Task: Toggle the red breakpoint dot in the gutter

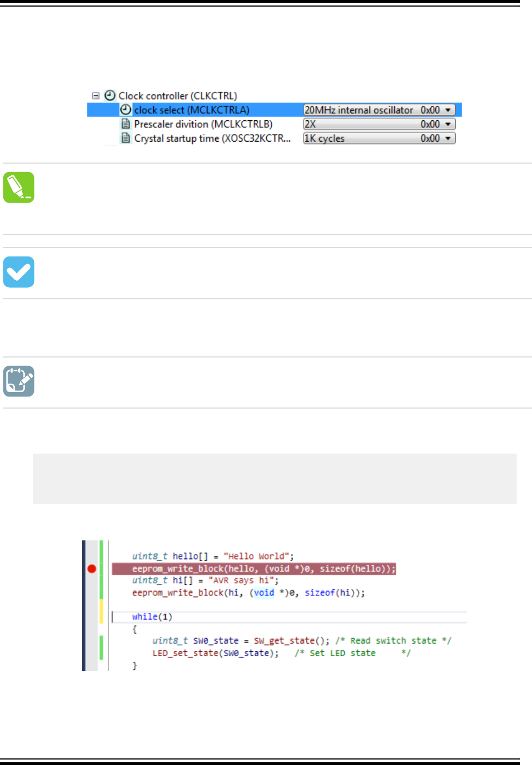Action: tap(92, 569)
